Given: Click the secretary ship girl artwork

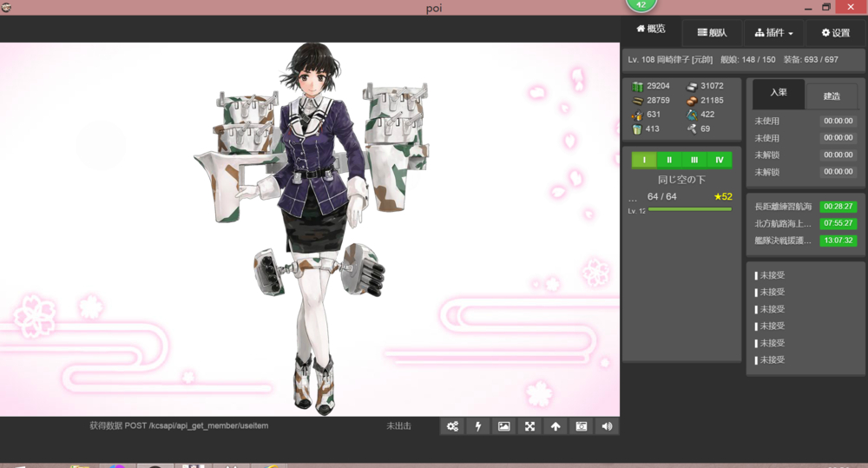Looking at the screenshot, I should (310, 227).
